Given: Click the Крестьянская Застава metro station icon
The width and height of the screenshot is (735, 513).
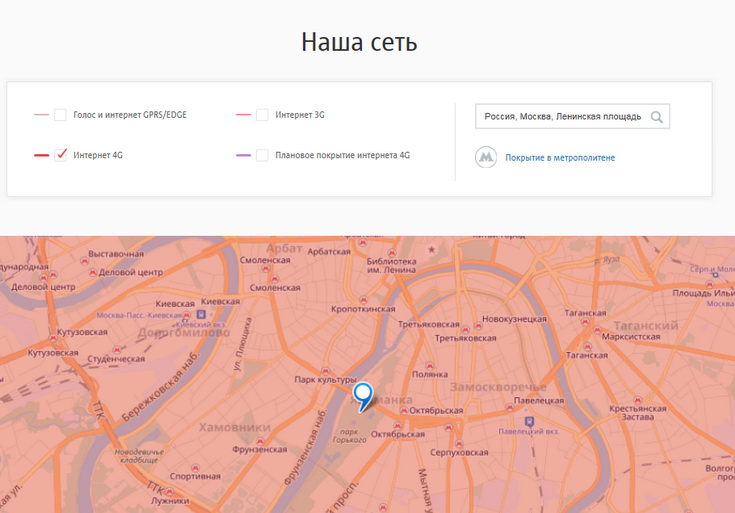Looking at the screenshot, I should click(637, 400).
